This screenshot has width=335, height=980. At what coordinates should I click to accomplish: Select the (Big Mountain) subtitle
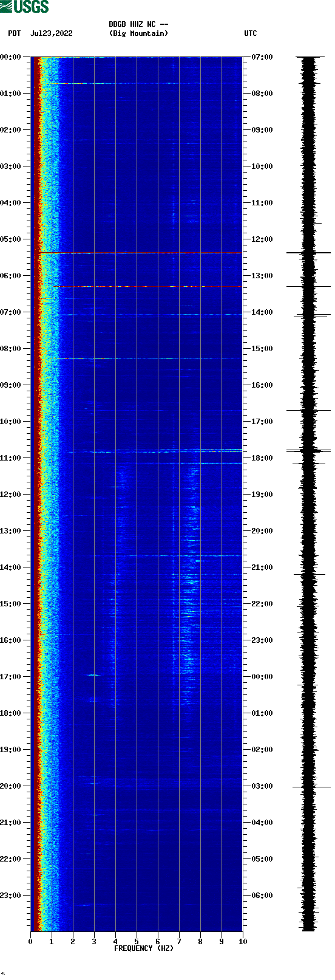click(x=138, y=33)
